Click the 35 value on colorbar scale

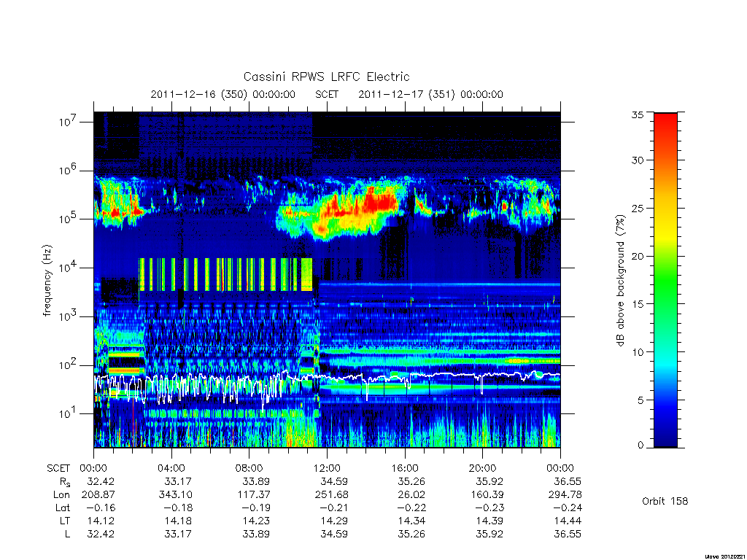pyautogui.click(x=638, y=114)
